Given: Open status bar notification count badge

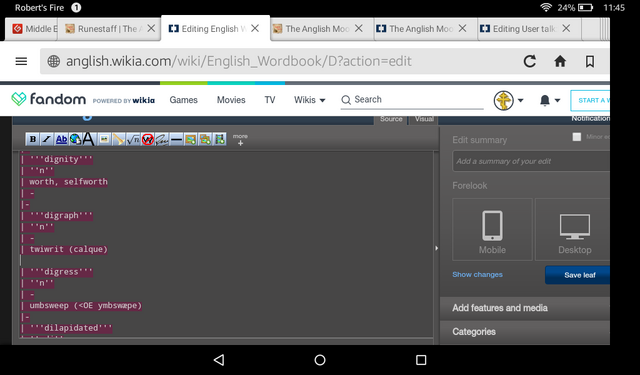Looking at the screenshot, I should [76, 7].
